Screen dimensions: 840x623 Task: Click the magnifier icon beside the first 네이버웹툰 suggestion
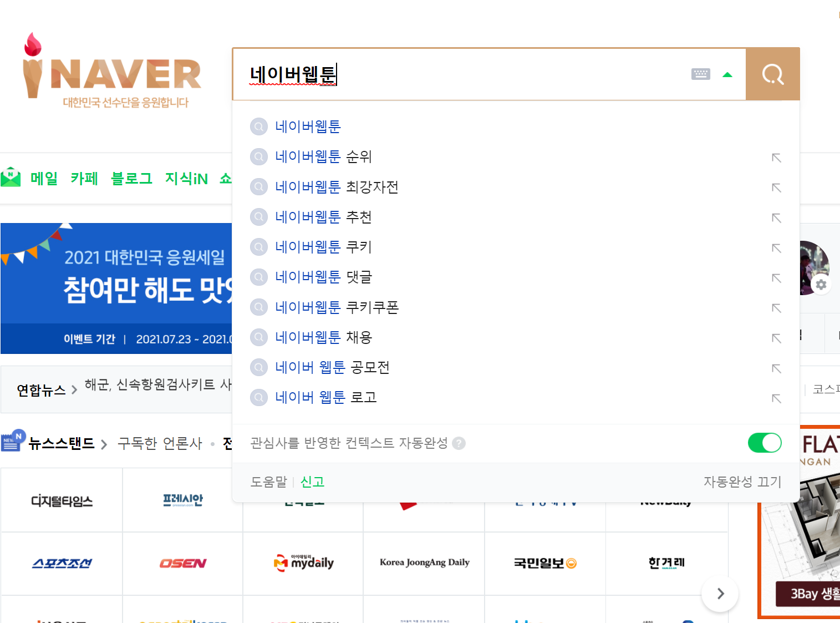[x=259, y=126]
